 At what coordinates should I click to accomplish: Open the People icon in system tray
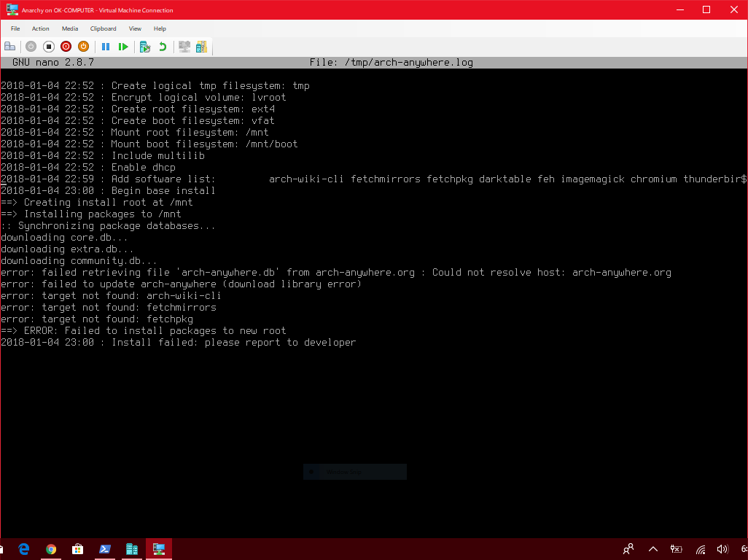(628, 549)
